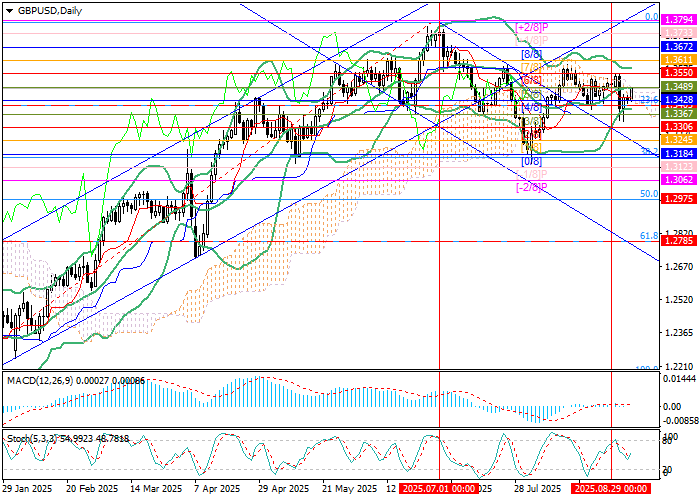The height and width of the screenshot is (500, 700).
Task: Click the [6/8] Murrey level label
Action: [531, 80]
